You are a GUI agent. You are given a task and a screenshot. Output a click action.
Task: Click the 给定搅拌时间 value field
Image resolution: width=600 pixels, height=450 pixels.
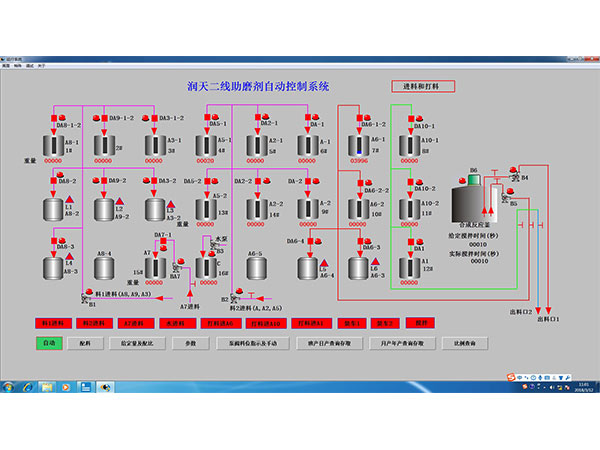(478, 244)
